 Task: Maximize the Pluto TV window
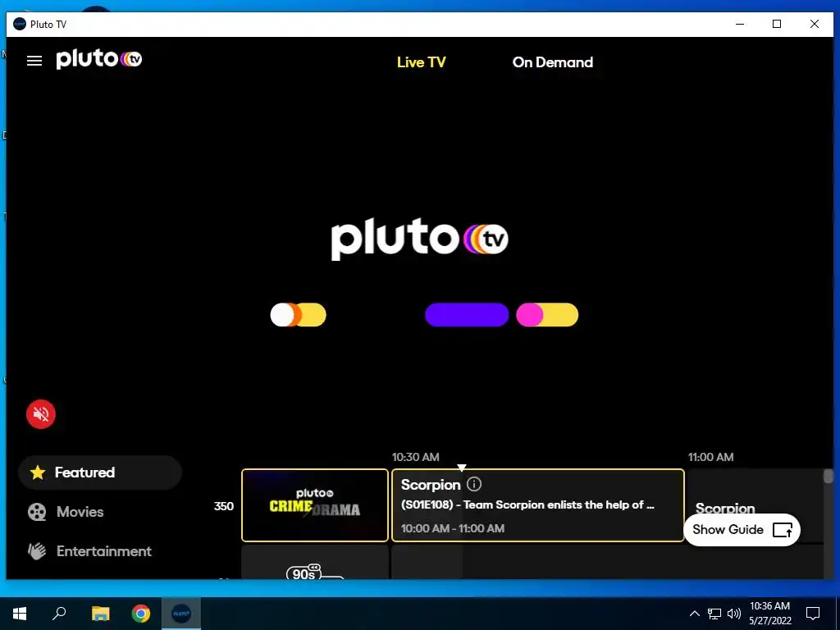pos(777,24)
